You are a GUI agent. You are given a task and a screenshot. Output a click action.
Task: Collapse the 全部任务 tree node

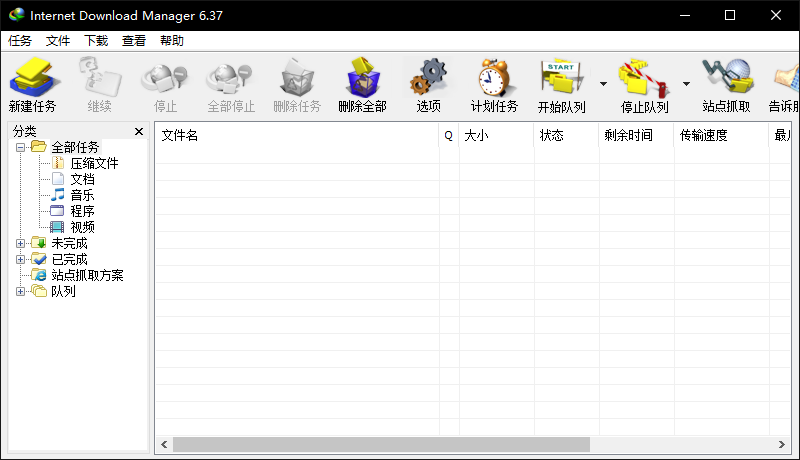[20, 148]
